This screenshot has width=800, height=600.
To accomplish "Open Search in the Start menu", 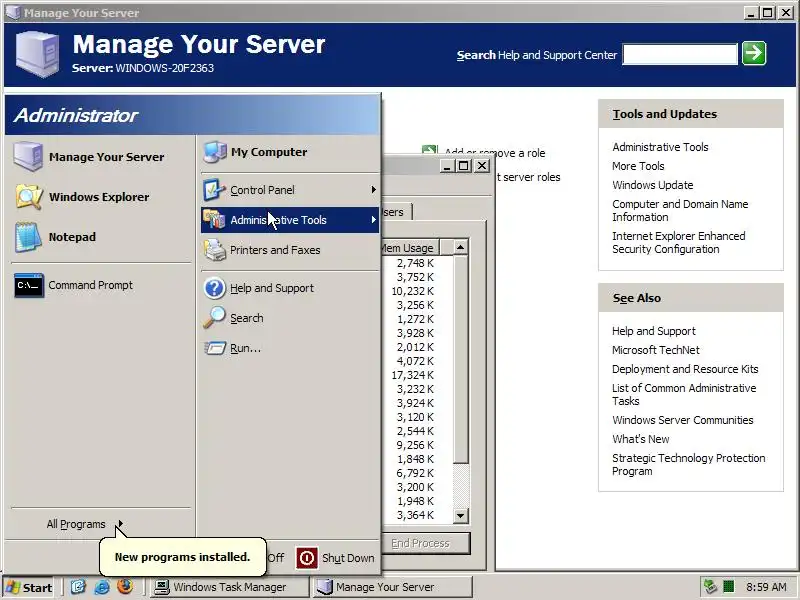I will pyautogui.click(x=290, y=318).
